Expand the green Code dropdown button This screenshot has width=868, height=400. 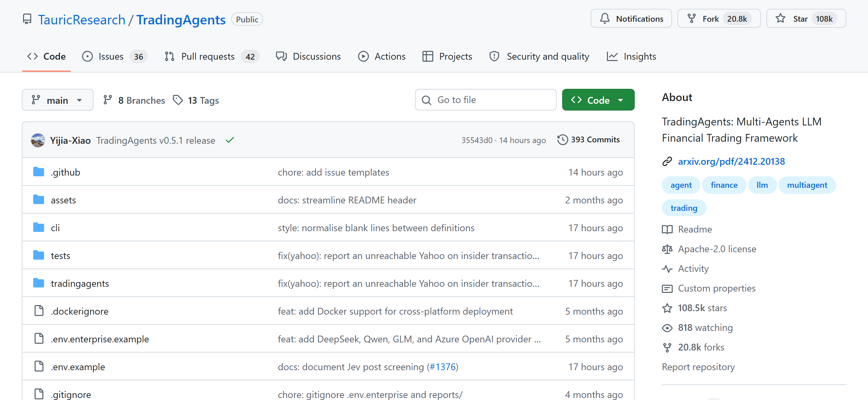598,100
